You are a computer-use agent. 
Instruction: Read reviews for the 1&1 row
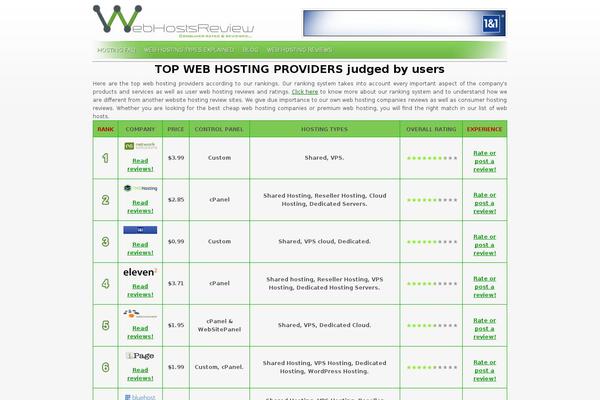point(140,248)
